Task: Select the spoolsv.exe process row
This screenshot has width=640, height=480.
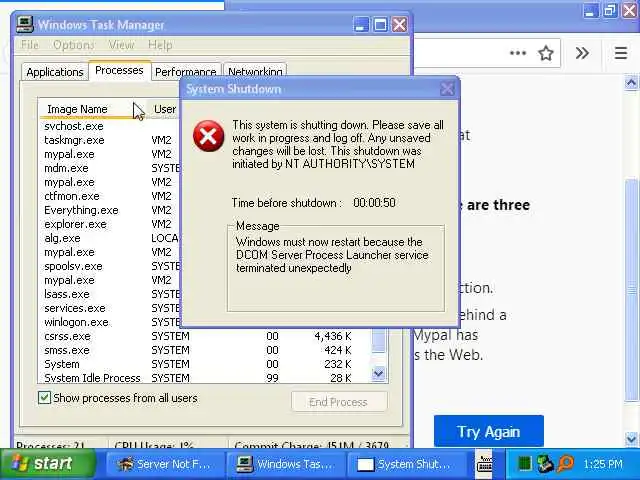Action: click(x=109, y=266)
